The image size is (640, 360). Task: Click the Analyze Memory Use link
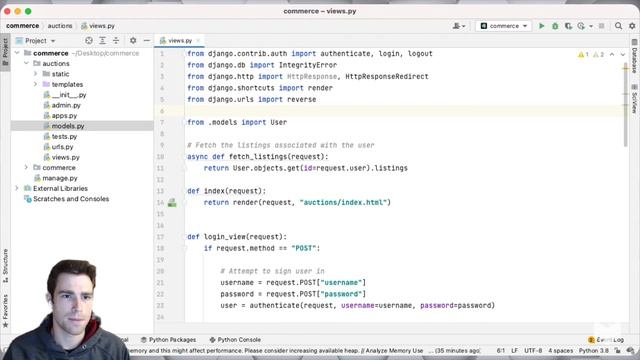(394, 351)
